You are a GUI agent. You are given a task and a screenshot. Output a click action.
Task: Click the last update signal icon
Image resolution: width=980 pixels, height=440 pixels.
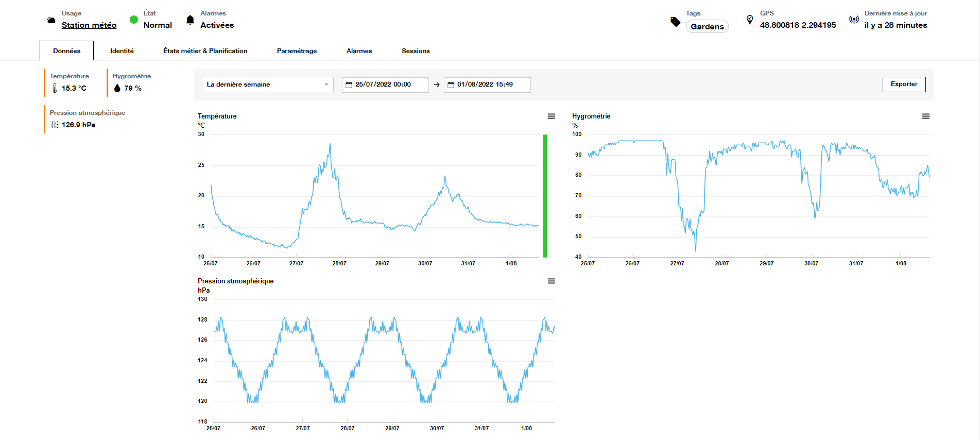pyautogui.click(x=854, y=20)
